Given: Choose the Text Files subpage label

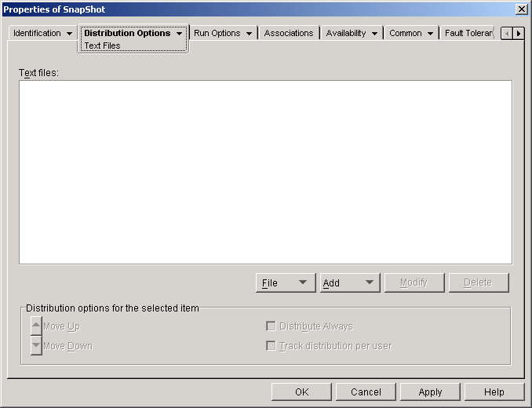Looking at the screenshot, I should [x=102, y=46].
